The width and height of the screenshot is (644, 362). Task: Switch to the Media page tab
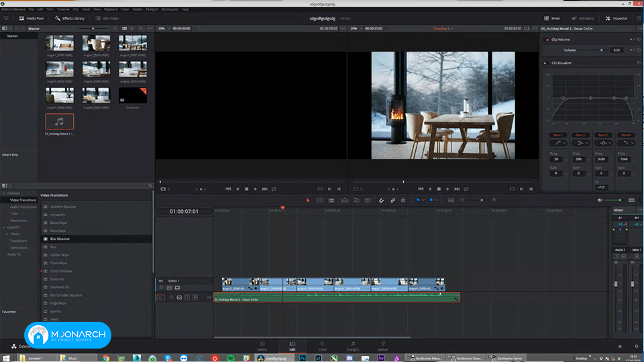(x=262, y=346)
